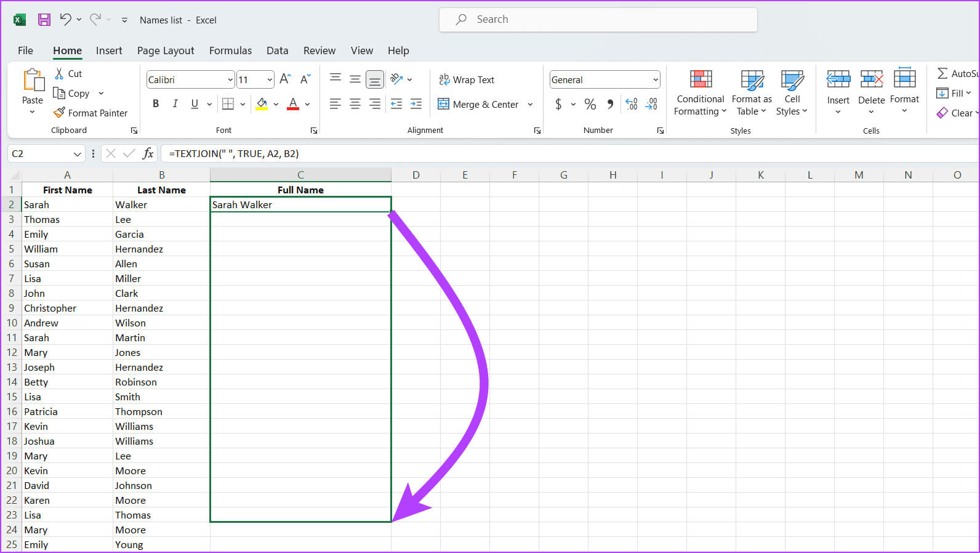Click the Search box in title bar
Screen dimensions: 980x553
[x=598, y=20]
